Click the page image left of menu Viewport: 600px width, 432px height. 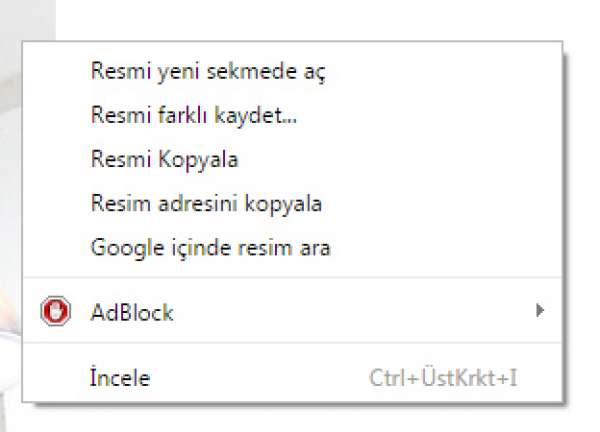coord(11,230)
